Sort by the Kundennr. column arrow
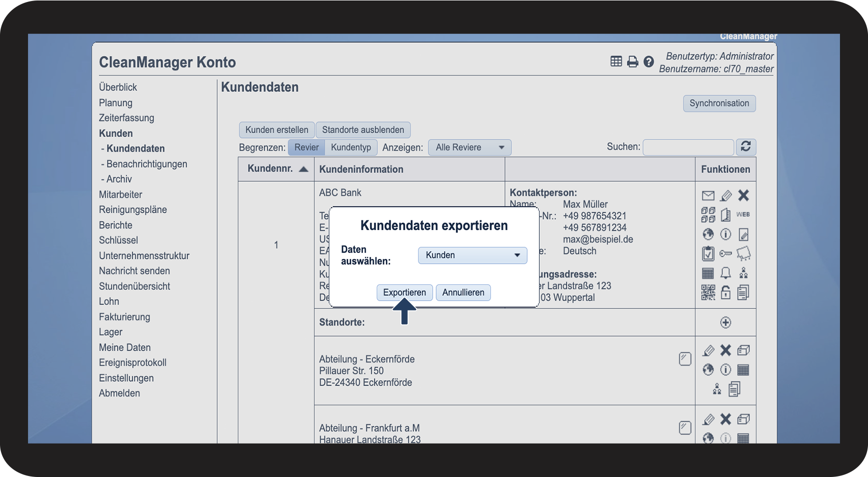The height and width of the screenshot is (477, 868). (304, 169)
